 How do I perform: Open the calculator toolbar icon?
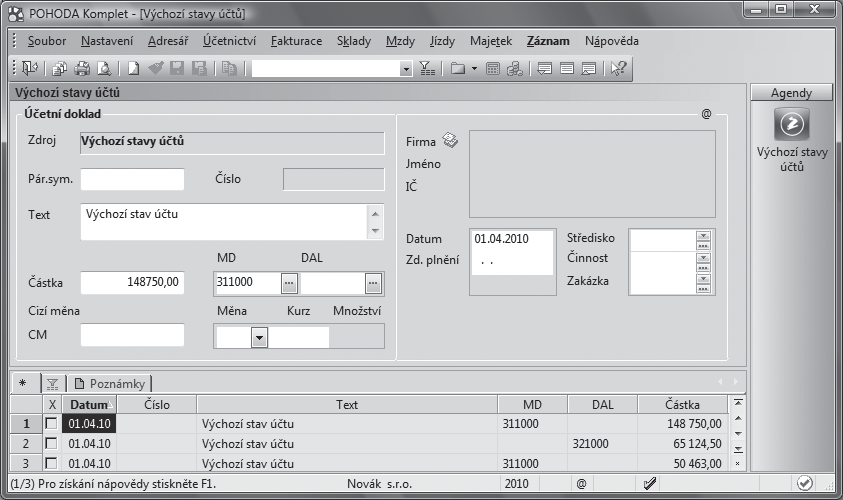[492, 69]
